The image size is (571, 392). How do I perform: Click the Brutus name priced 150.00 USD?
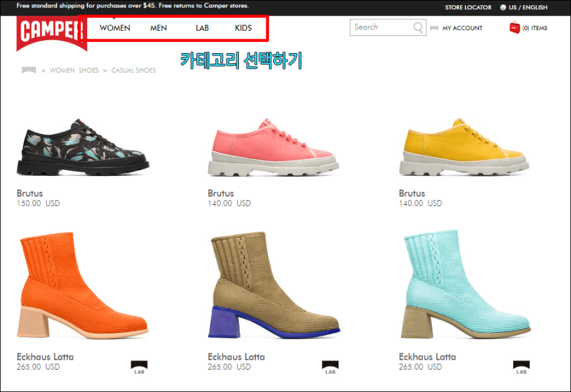(30, 194)
